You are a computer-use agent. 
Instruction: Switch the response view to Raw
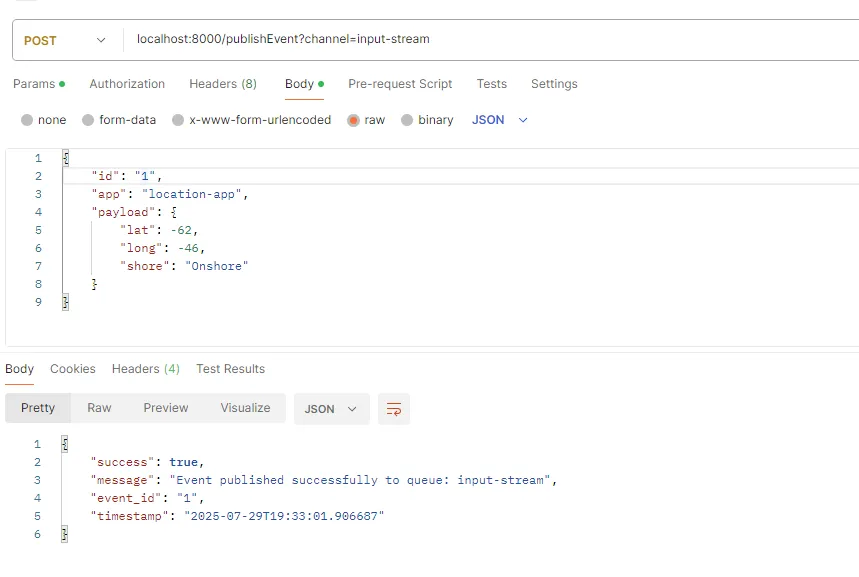tap(98, 408)
